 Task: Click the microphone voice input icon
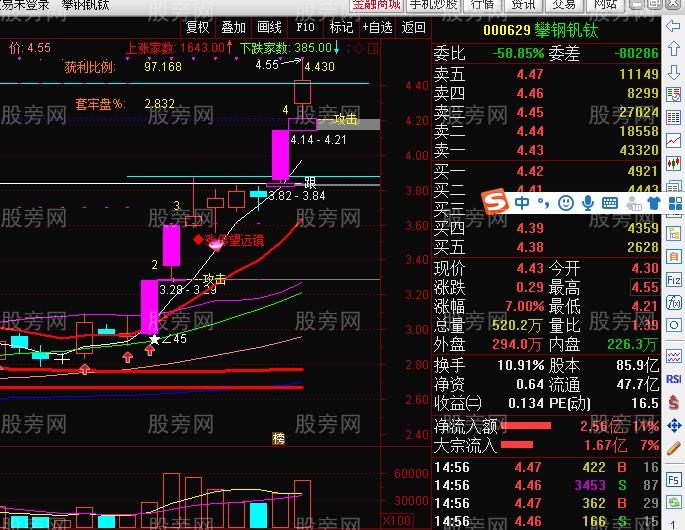point(588,203)
